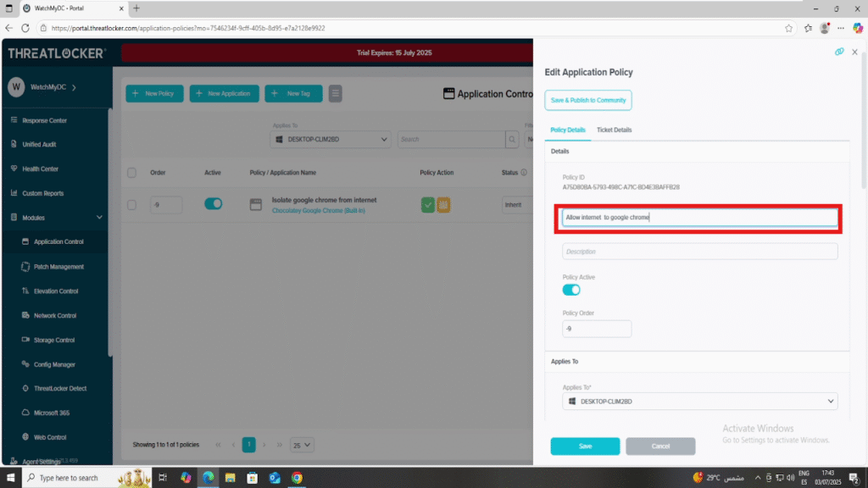The width and height of the screenshot is (868, 488).
Task: Open Health Center page
Action: 40,169
